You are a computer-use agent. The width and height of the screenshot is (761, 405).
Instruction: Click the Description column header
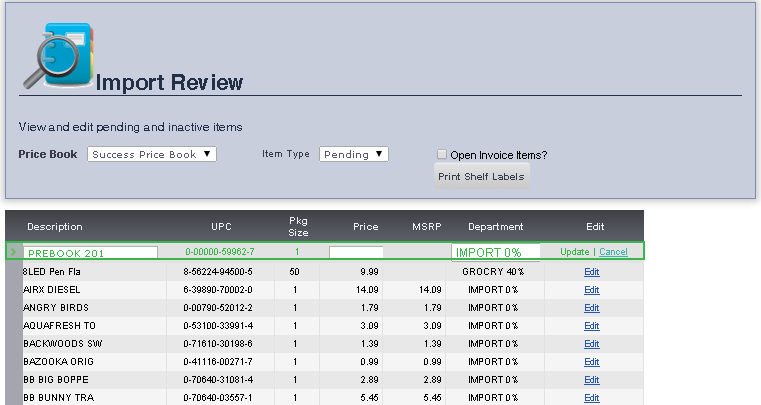(x=55, y=227)
